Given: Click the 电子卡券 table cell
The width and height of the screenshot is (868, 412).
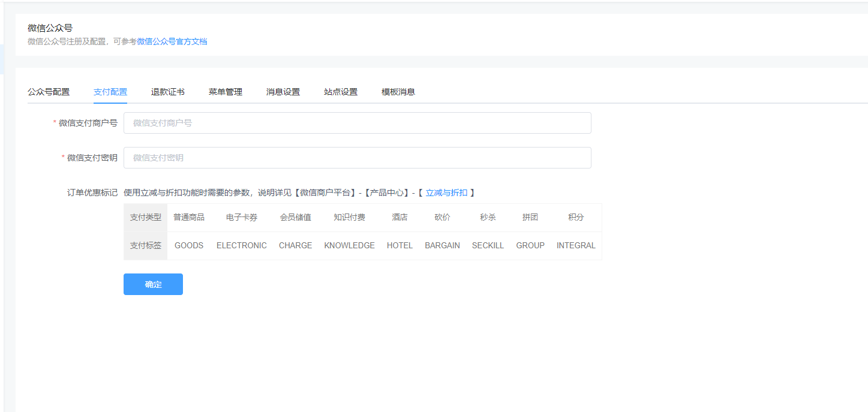Looking at the screenshot, I should tap(242, 217).
